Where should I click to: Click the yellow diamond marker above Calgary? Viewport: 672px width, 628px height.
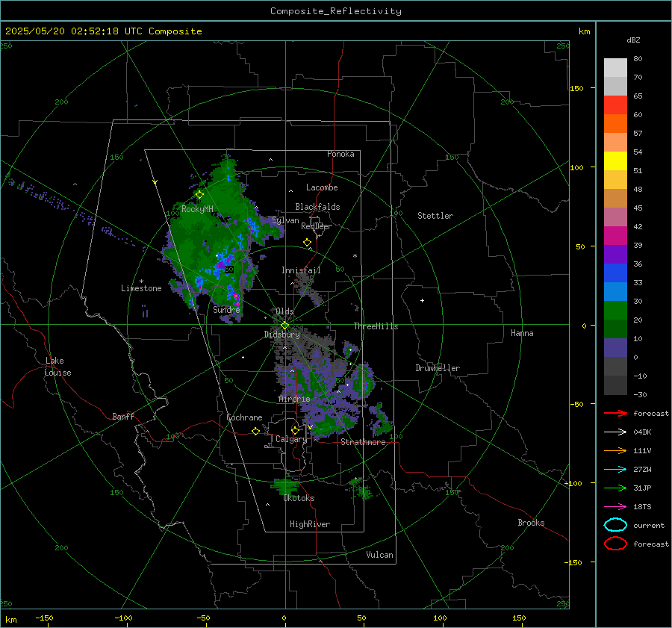click(x=295, y=430)
